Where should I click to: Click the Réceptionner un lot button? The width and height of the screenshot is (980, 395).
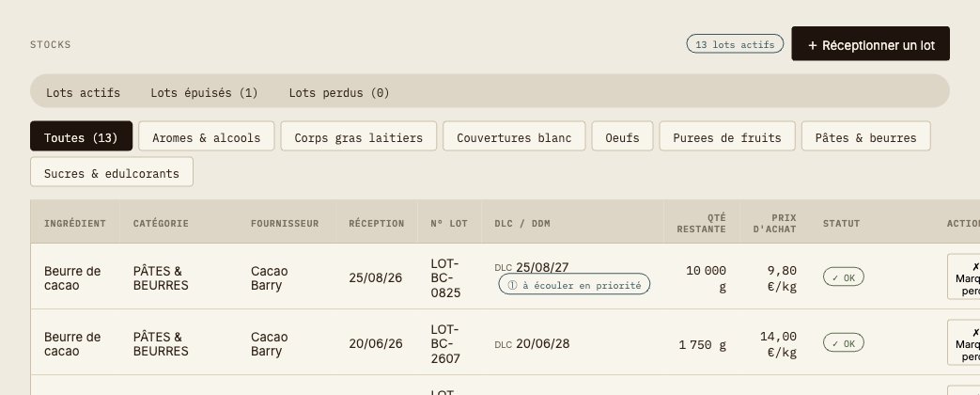pyautogui.click(x=870, y=44)
